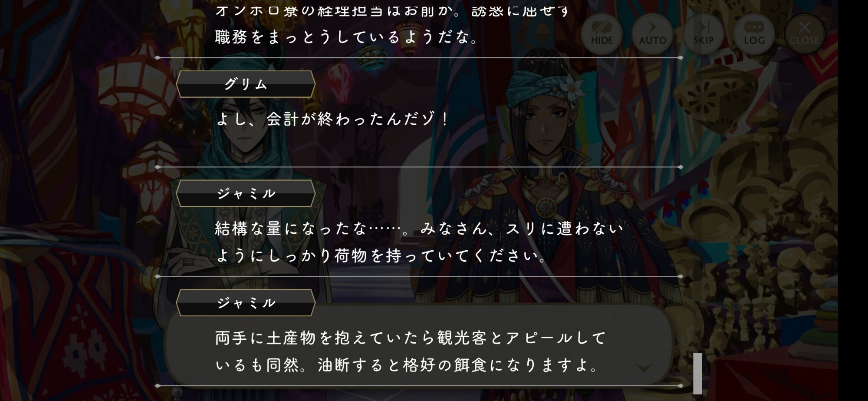Close the log with CLOSE button
The image size is (868, 401).
(804, 34)
